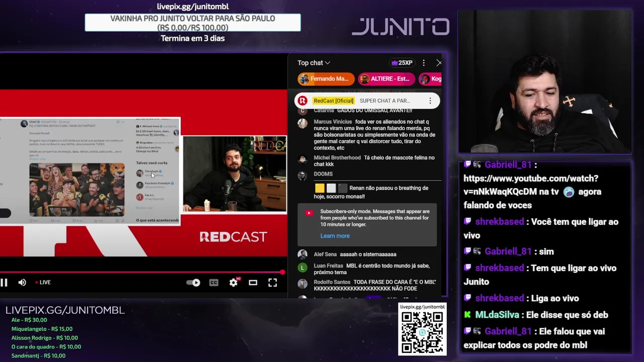Screen dimensions: 644x362
Task: Click the DOOMS username in chat
Action: [x=323, y=174]
